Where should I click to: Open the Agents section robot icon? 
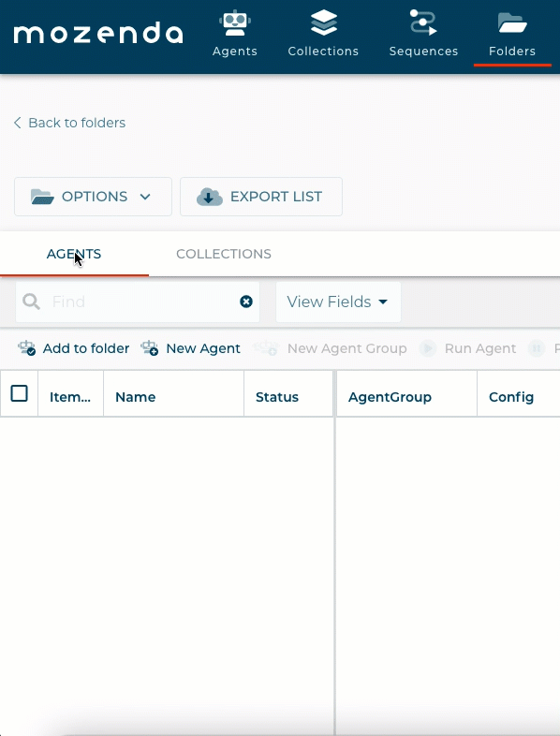[235, 23]
